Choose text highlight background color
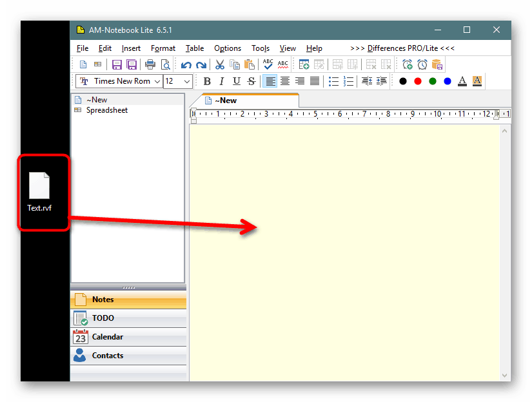The height and width of the screenshot is (402, 532). pos(477,81)
